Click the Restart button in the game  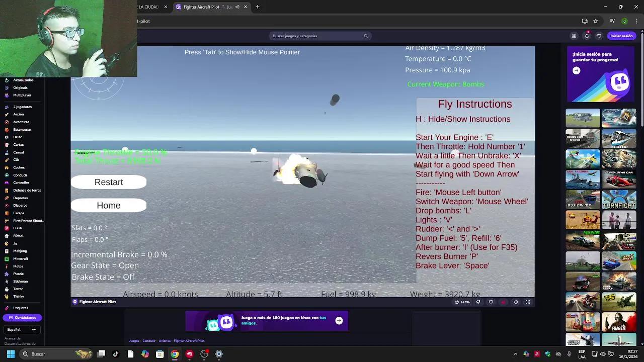109,182
